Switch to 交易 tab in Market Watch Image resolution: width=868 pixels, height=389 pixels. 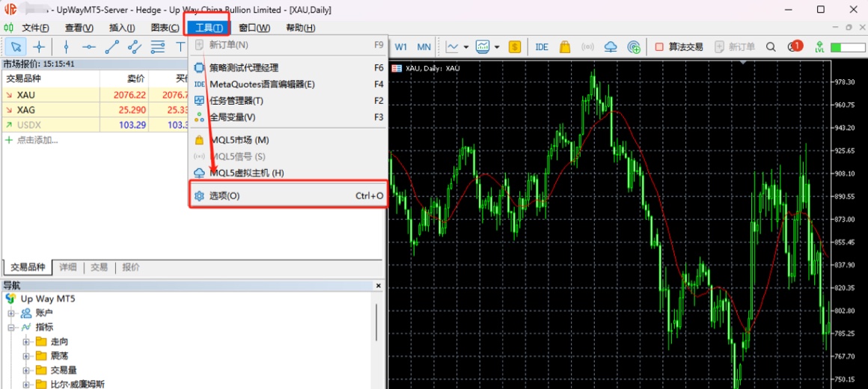click(x=99, y=267)
